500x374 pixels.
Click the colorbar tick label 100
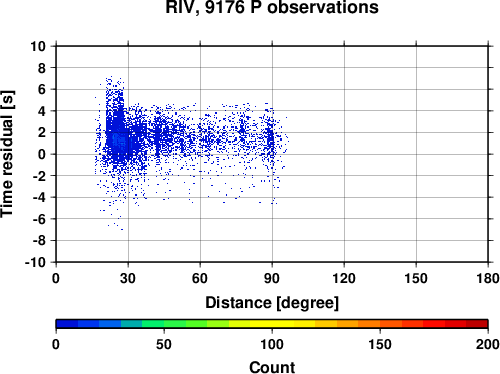coord(272,344)
